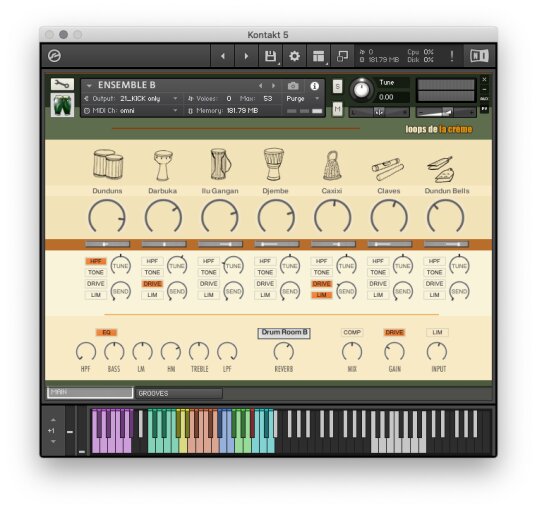Shift keyboard octave up arrow
Screen dimensions: 537x510
click(x=53, y=420)
